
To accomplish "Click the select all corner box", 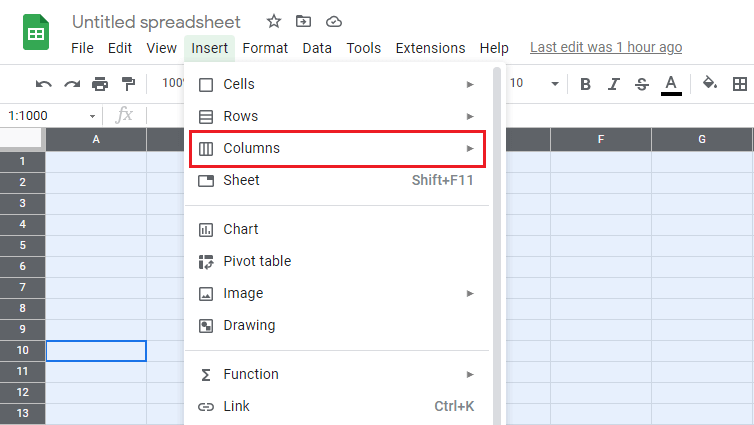I will [21, 138].
